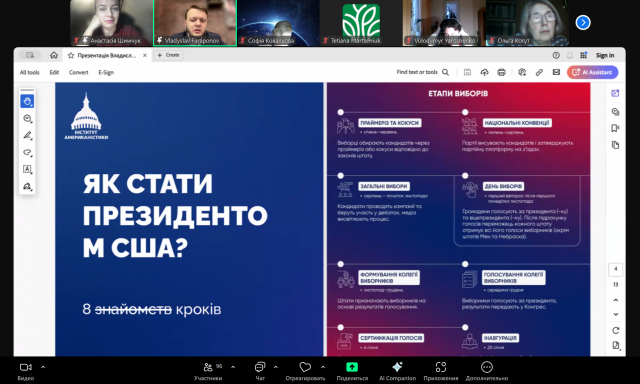Viewport: 640px width, 384px height.
Task: Open page thumbnails panel in right sidebar
Action: [615, 145]
